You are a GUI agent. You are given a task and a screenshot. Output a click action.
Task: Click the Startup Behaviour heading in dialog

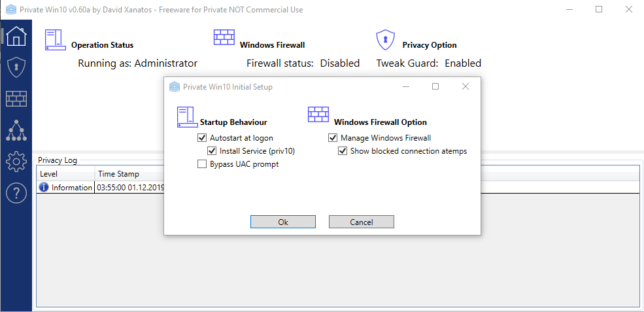pyautogui.click(x=233, y=122)
